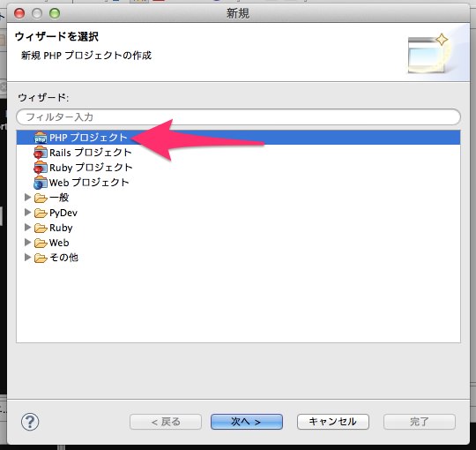Click the Ruby プロジェクト icon

tap(41, 168)
